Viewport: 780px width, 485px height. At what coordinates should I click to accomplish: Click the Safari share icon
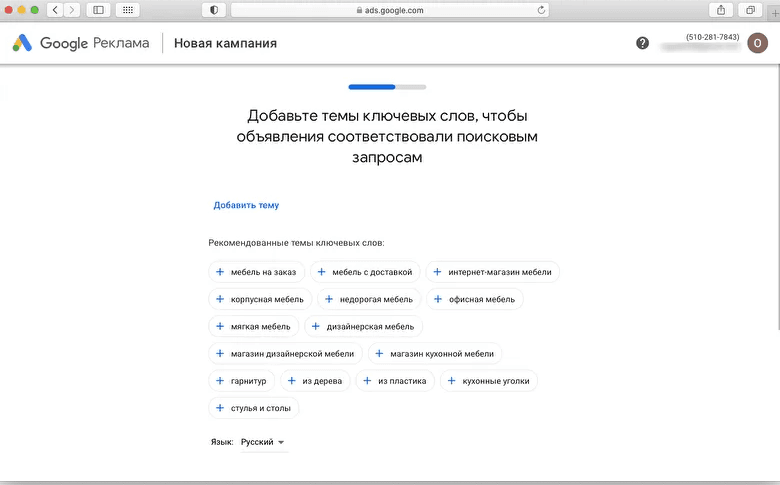(721, 10)
